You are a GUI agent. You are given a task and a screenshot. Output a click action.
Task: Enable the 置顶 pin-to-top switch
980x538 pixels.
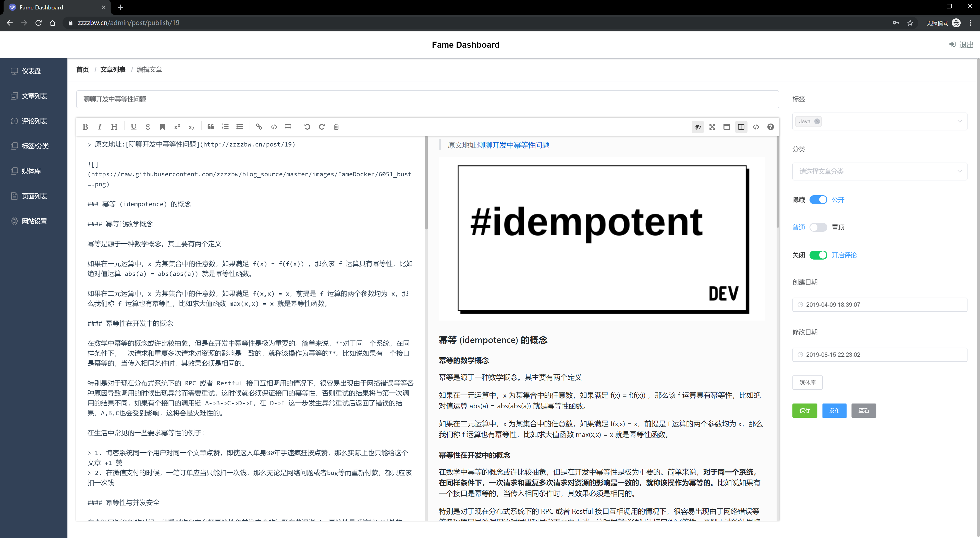coord(818,227)
